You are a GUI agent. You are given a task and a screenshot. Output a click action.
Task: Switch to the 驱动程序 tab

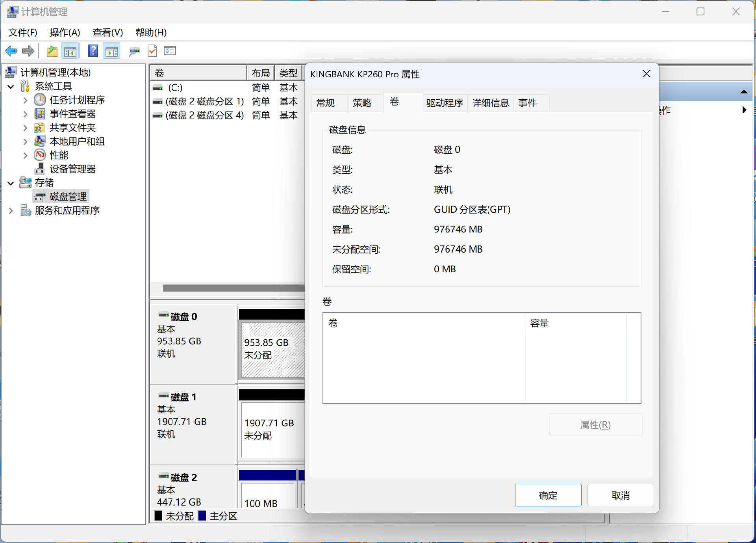[x=445, y=102]
